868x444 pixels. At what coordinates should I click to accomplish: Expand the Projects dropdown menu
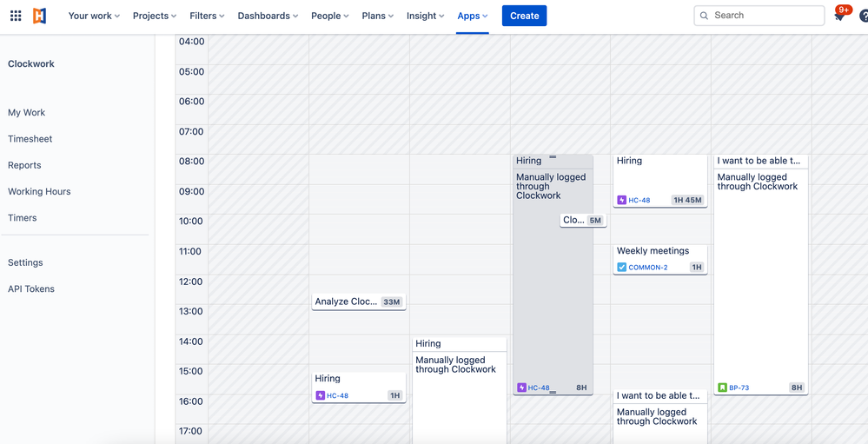point(155,16)
